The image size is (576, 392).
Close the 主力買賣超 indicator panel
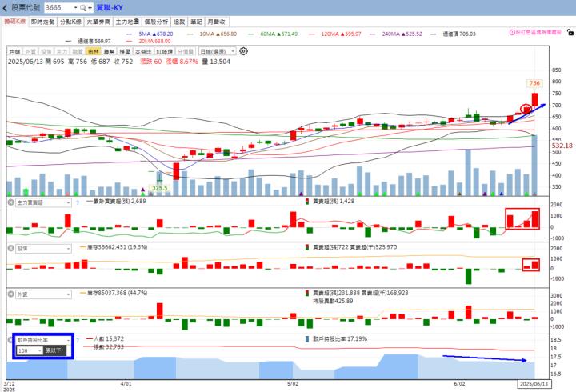(10, 202)
